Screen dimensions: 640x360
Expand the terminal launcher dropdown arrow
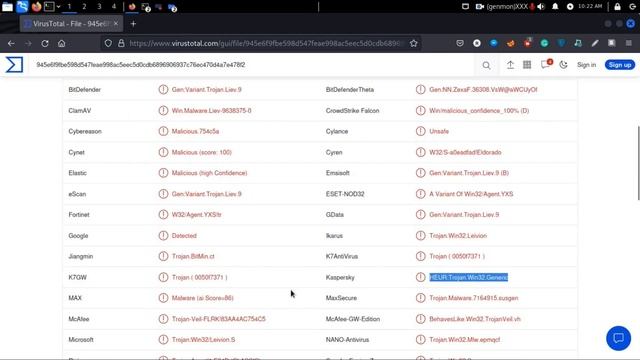click(x=58, y=7)
